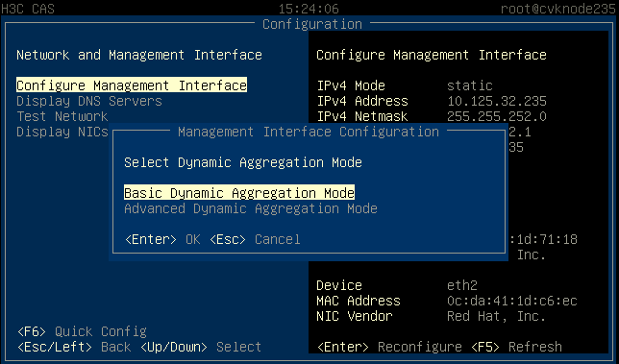Open the Display NICs entry
The width and height of the screenshot is (619, 364).
coord(62,132)
